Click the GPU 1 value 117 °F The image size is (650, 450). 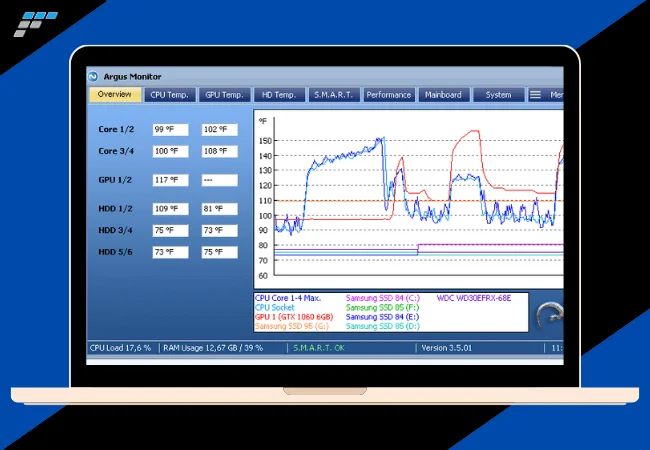click(170, 180)
